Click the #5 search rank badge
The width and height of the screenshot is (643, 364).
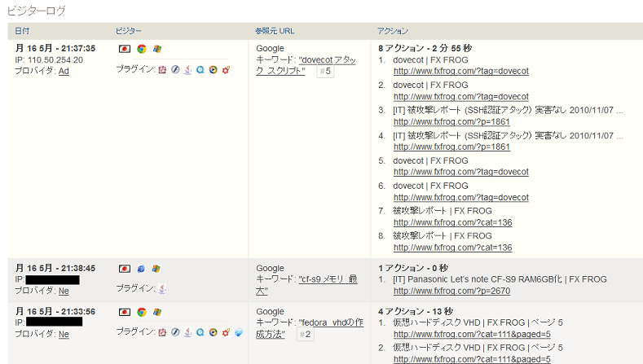[324, 72]
